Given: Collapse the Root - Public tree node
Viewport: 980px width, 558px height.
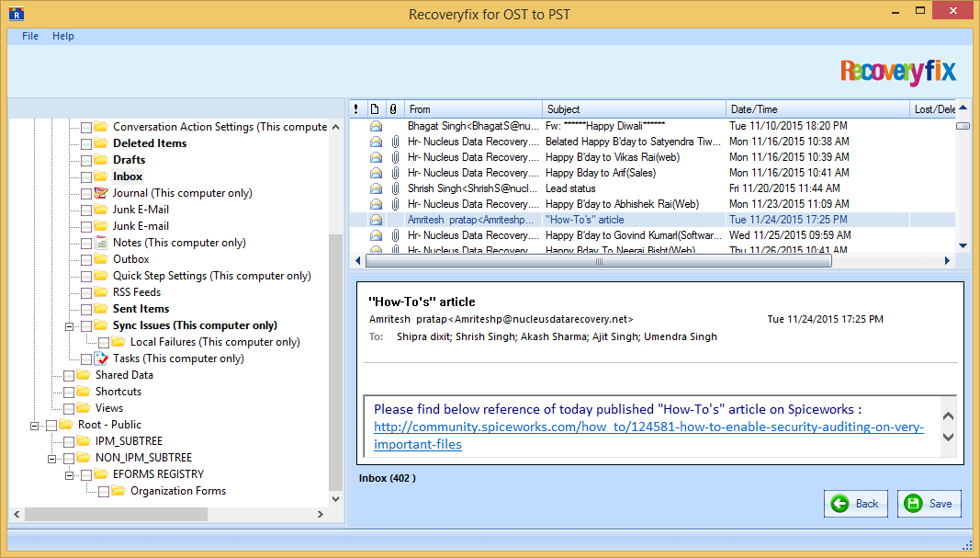Looking at the screenshot, I should (34, 426).
